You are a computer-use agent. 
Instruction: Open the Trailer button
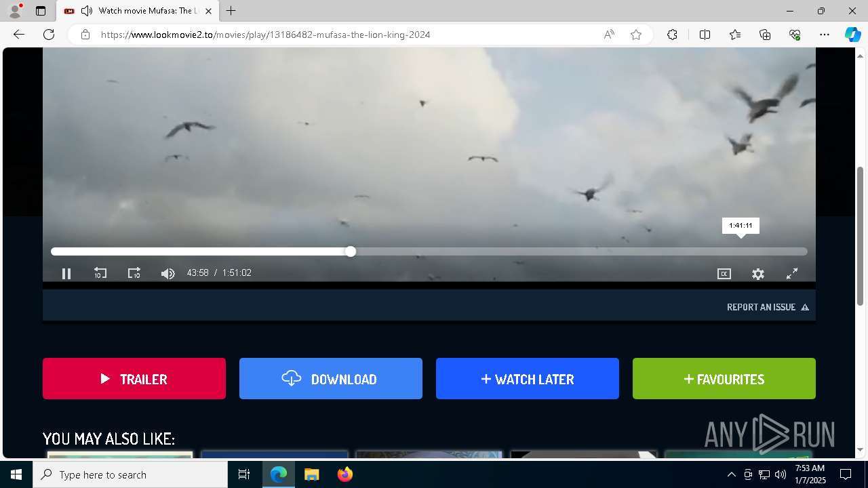tap(134, 379)
